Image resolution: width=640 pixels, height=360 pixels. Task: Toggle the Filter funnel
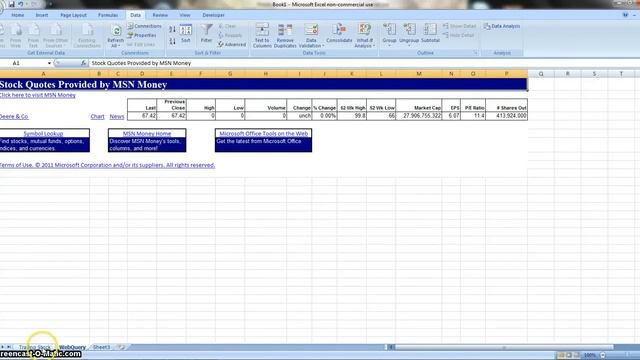coord(207,33)
